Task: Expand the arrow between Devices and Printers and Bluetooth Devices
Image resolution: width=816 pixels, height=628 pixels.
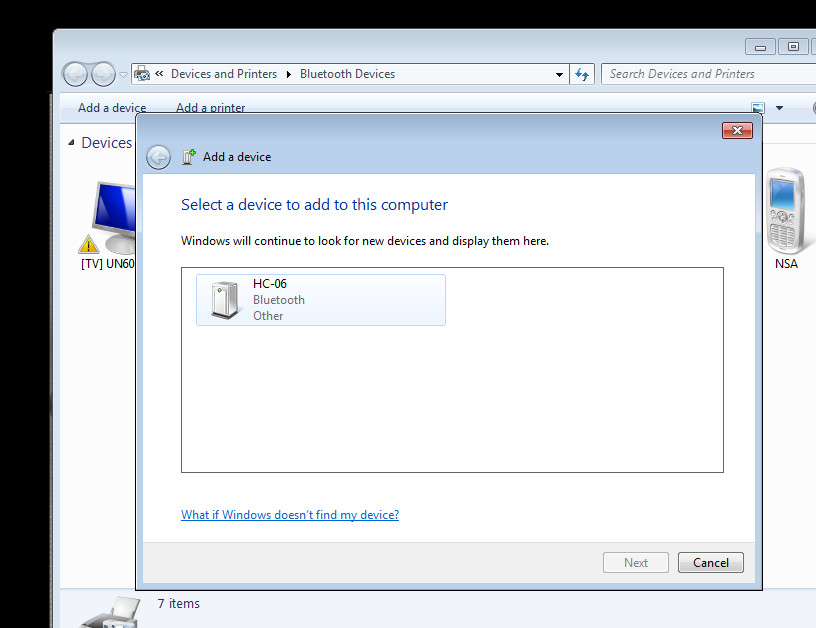Action: pos(289,74)
